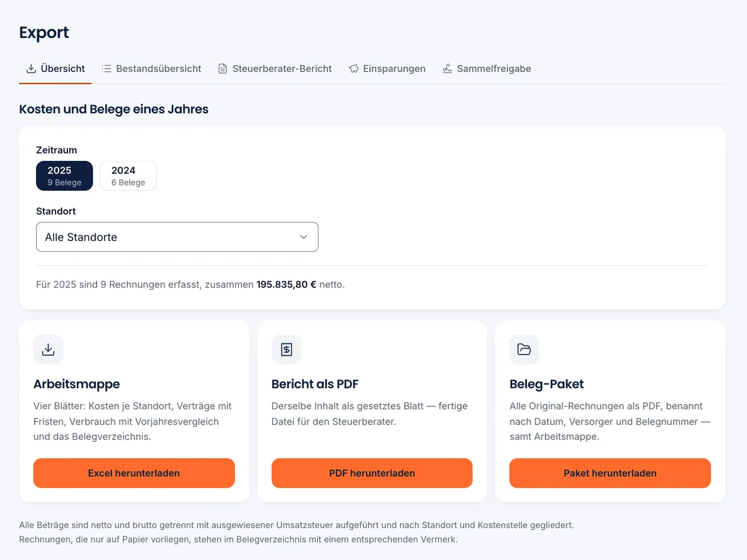Click the description starting 'Alle Original-Rechnungen'

click(609, 422)
